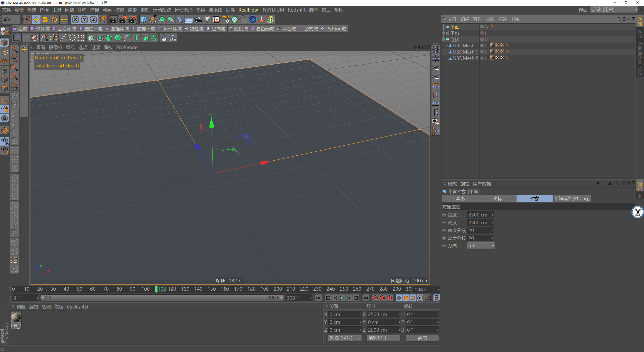Add a Cube primitive object

[x=144, y=19]
